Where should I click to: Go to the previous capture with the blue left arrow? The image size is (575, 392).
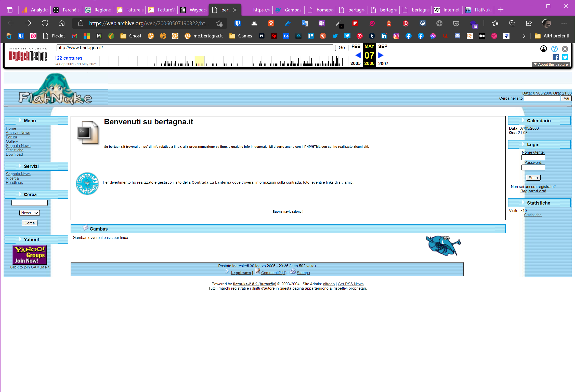(x=358, y=55)
